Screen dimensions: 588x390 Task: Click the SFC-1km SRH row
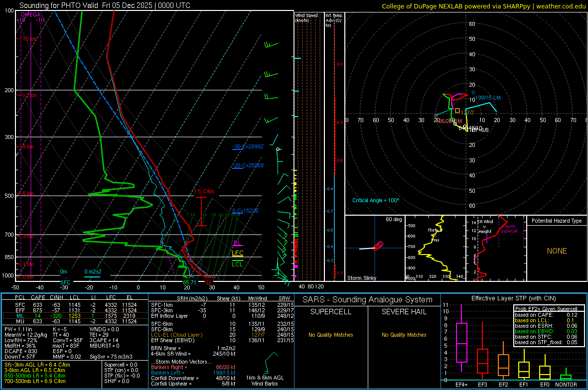coord(222,305)
